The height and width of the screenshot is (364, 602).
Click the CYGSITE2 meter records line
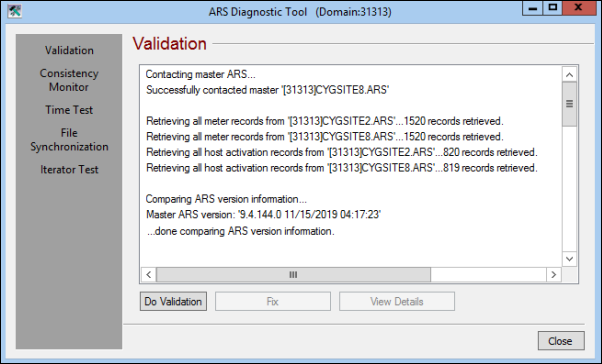pos(324,121)
